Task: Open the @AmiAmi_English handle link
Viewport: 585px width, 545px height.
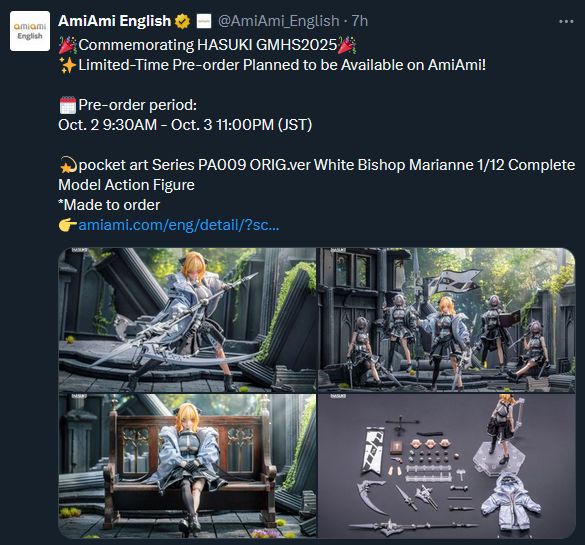Action: (278, 21)
